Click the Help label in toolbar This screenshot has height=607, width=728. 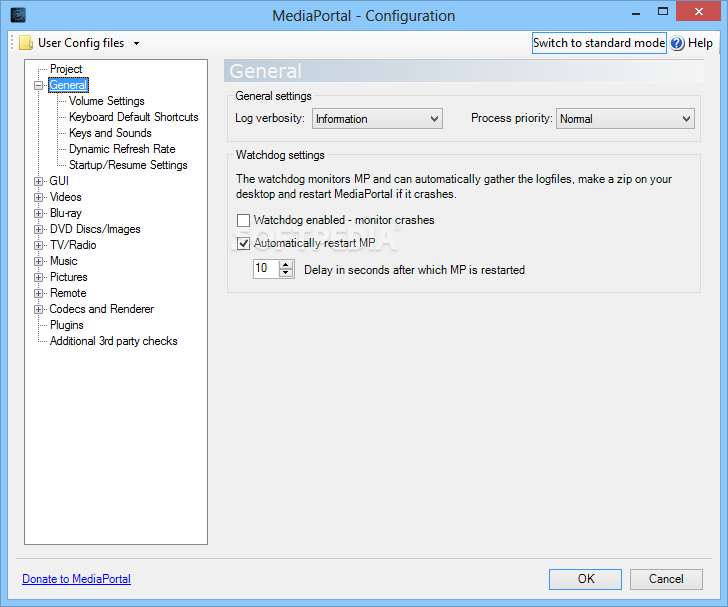pyautogui.click(x=700, y=43)
